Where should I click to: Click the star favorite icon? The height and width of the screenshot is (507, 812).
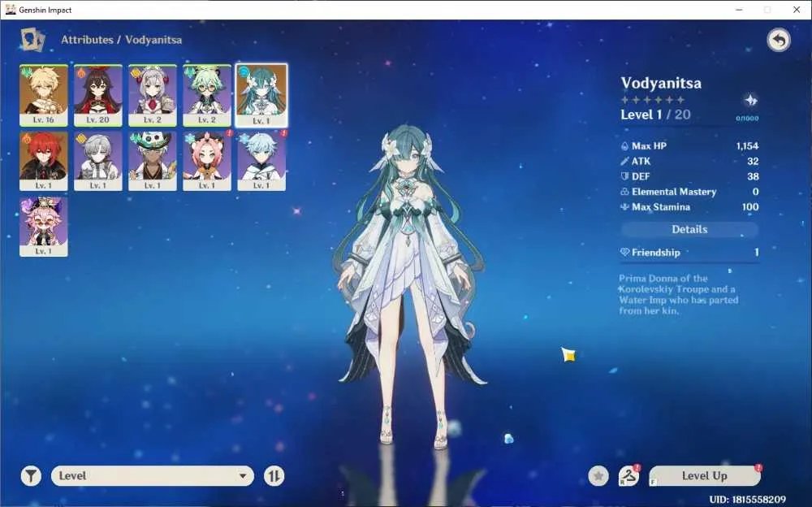coord(598,476)
